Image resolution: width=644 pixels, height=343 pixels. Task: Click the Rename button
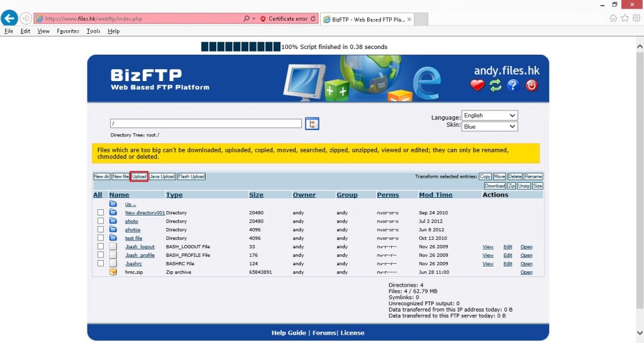click(x=533, y=177)
